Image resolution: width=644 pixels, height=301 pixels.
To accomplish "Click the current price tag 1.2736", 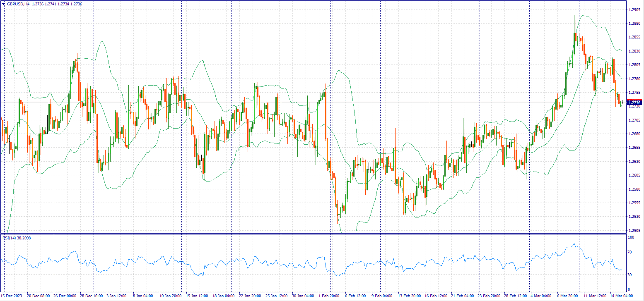I will pyautogui.click(x=634, y=103).
